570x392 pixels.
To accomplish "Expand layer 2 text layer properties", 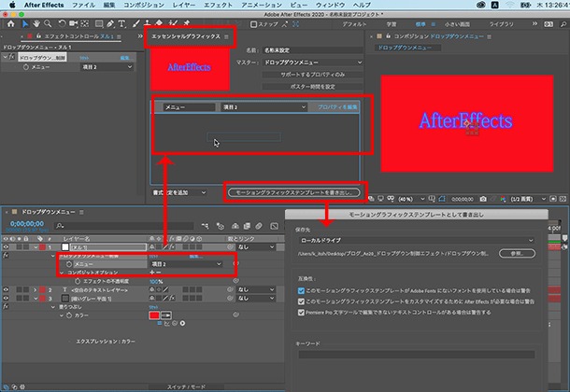I will tap(36, 289).
